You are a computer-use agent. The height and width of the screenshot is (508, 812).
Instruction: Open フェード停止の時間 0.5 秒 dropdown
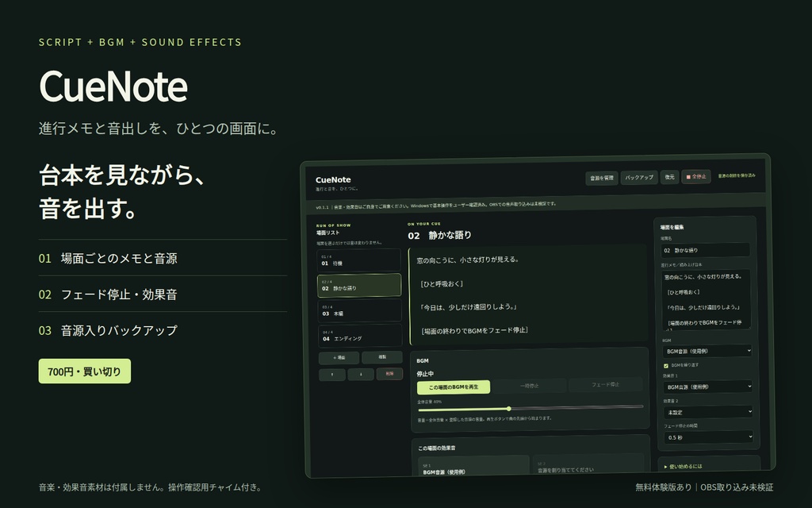click(x=708, y=437)
